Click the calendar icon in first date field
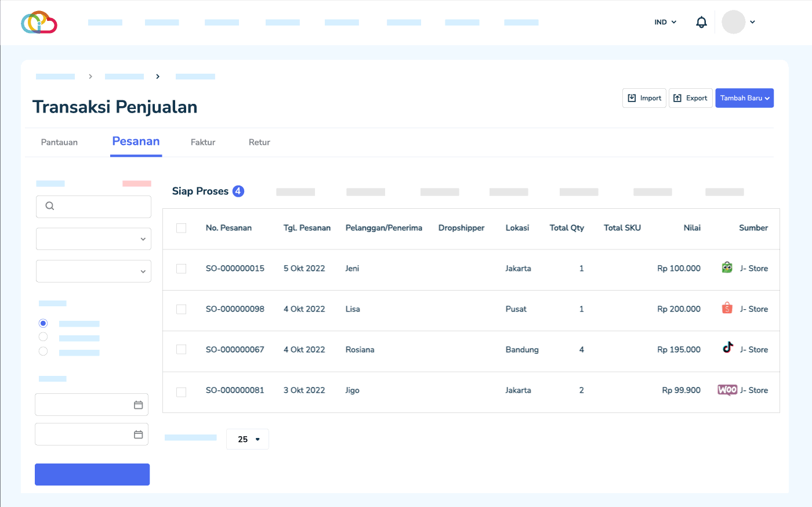 click(138, 405)
